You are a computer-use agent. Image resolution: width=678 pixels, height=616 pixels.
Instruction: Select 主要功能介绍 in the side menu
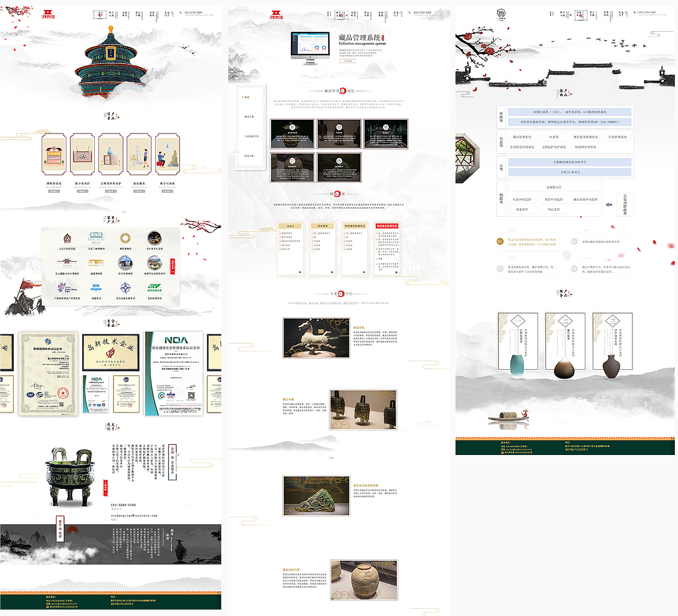(251, 136)
